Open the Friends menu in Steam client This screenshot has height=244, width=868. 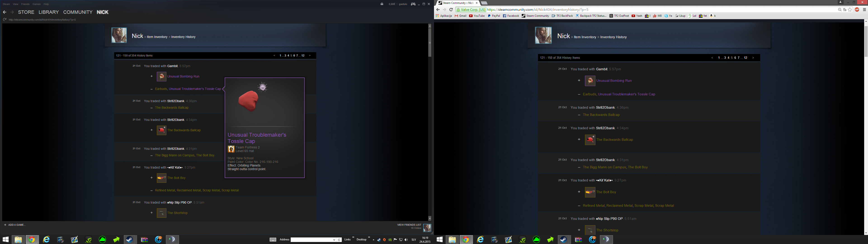point(25,4)
